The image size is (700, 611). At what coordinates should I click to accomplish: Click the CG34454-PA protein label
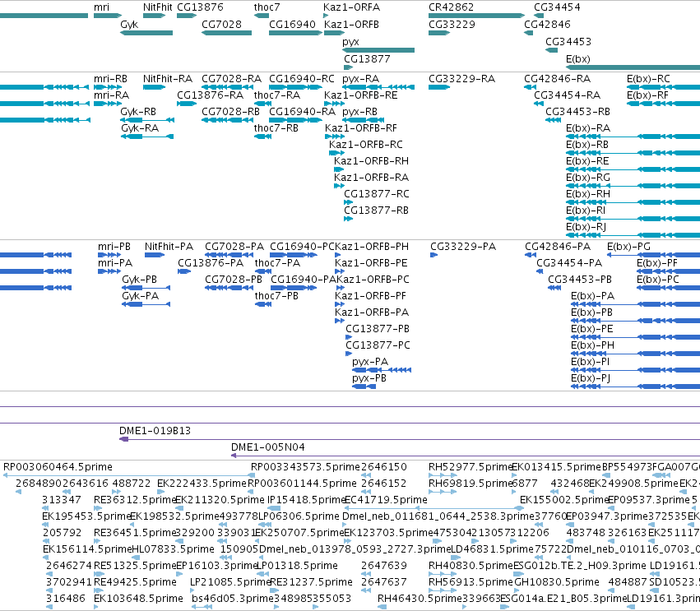(570, 263)
